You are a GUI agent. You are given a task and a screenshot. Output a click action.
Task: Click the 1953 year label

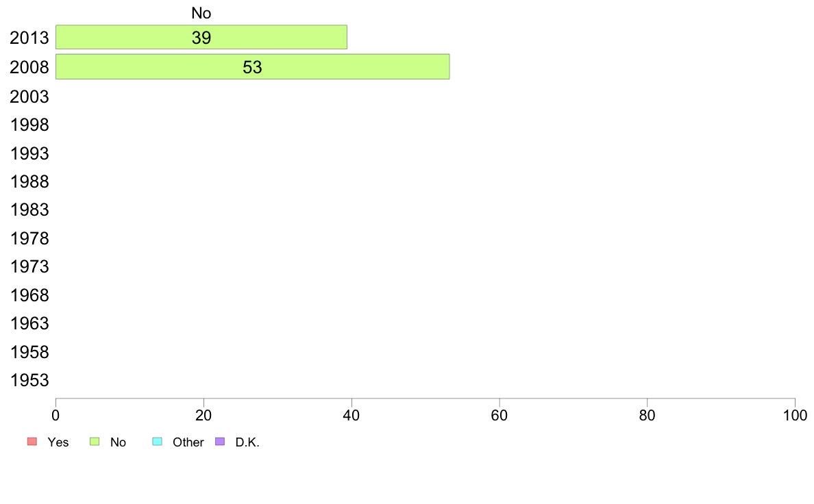29,381
